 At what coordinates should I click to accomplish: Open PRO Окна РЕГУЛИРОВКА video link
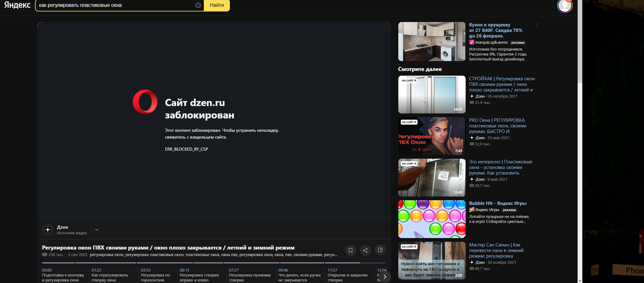(x=498, y=126)
